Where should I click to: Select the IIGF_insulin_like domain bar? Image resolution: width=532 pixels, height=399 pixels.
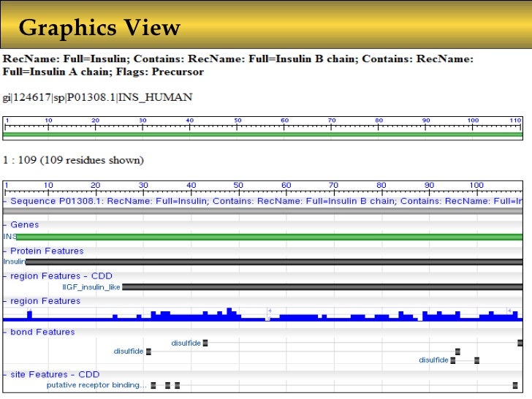(x=322, y=287)
